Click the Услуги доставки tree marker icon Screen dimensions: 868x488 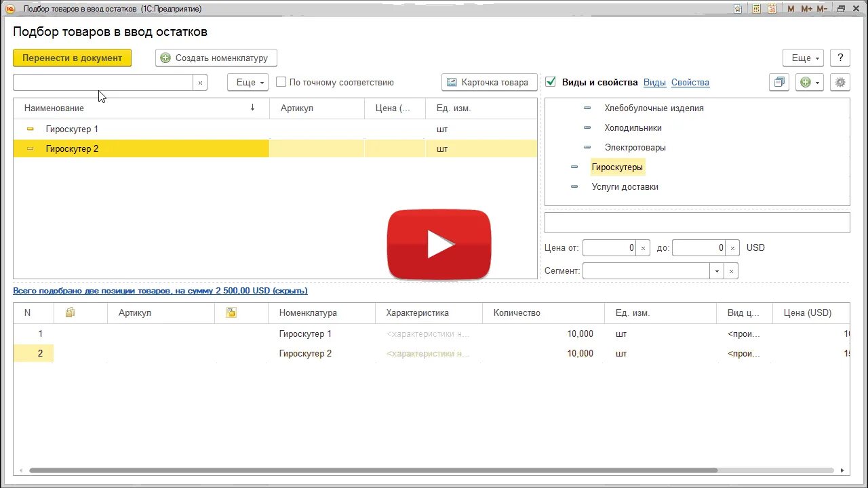coord(574,186)
